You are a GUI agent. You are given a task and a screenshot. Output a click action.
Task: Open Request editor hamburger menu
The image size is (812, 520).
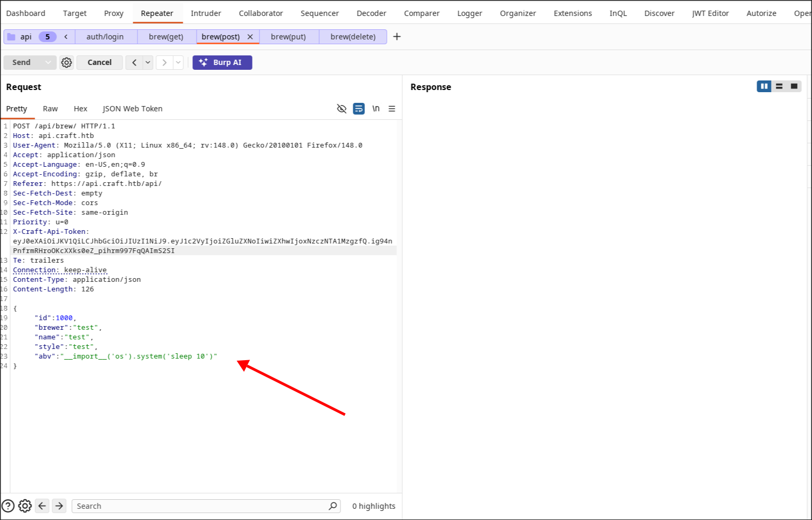coord(392,109)
